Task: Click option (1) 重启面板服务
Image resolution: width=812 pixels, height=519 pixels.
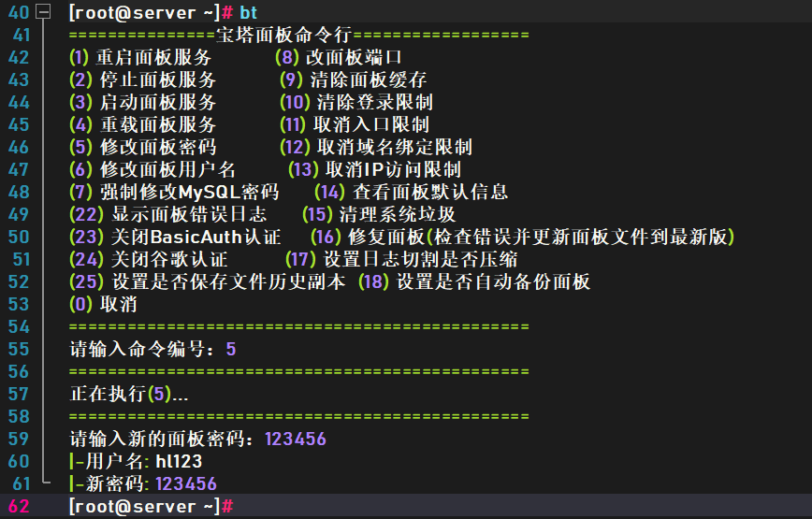Action: [139, 57]
